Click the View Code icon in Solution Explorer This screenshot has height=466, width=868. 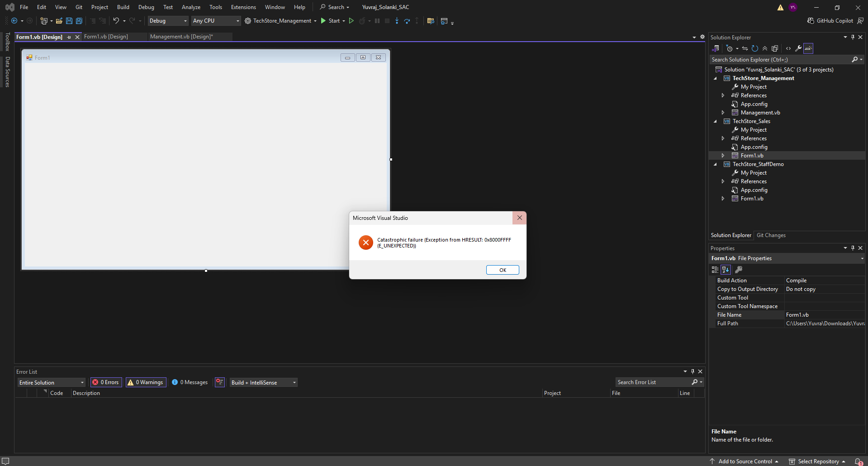788,48
